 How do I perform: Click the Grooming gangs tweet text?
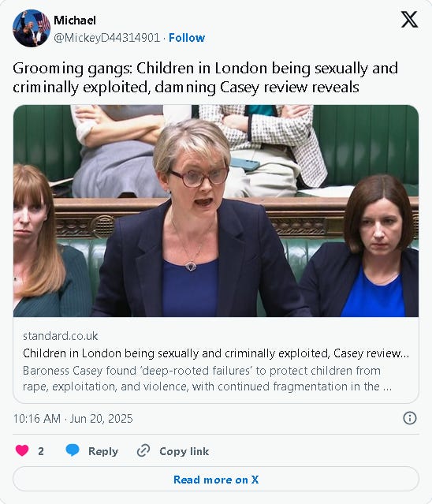pos(205,77)
